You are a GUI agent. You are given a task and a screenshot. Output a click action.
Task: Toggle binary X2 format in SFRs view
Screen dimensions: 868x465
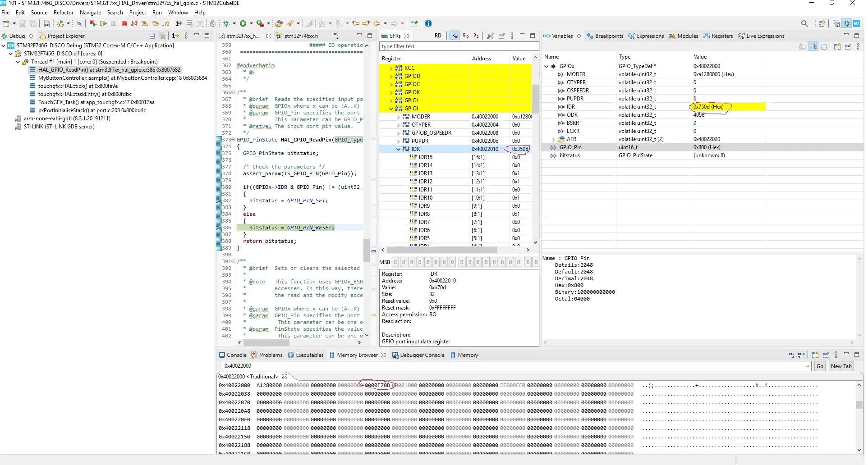477,36
